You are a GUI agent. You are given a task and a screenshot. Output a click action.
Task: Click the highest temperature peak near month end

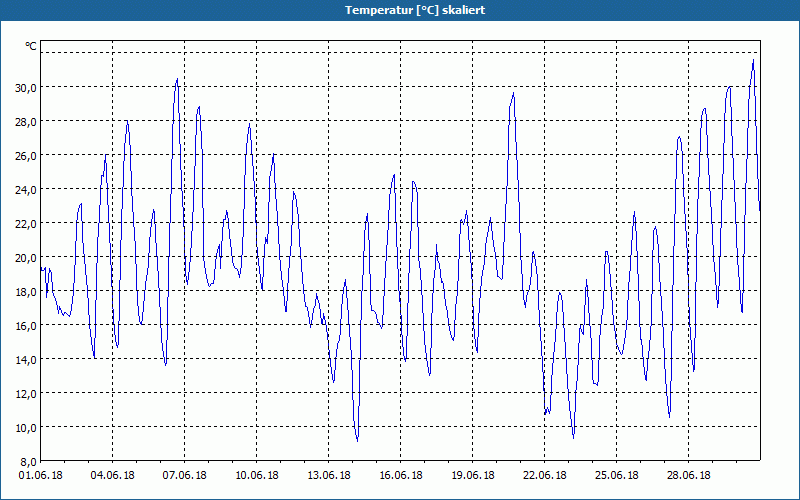pos(753,60)
